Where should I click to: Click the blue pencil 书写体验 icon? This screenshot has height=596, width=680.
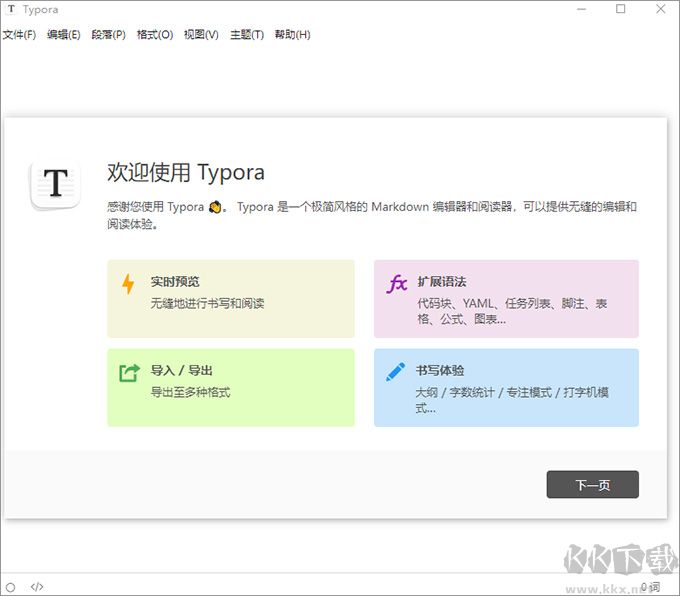click(x=396, y=372)
